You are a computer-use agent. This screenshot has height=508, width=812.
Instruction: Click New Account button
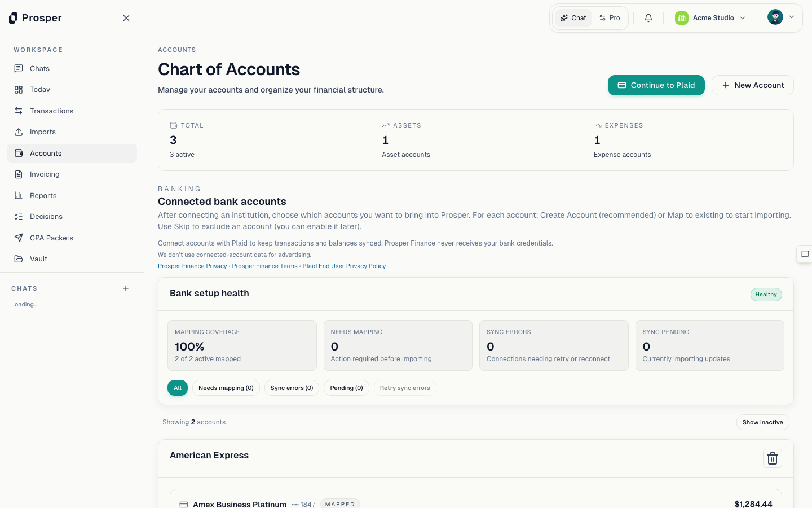pos(752,85)
